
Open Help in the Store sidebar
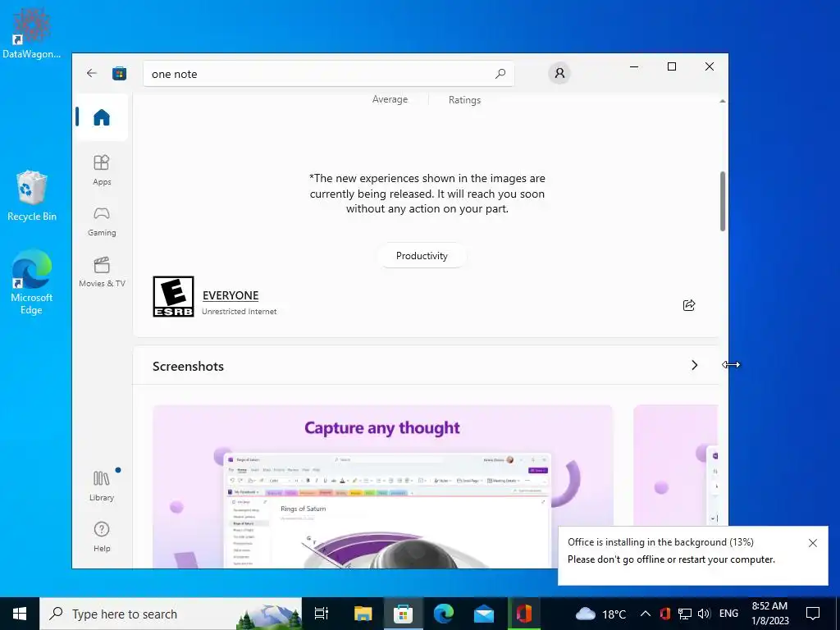tap(101, 536)
